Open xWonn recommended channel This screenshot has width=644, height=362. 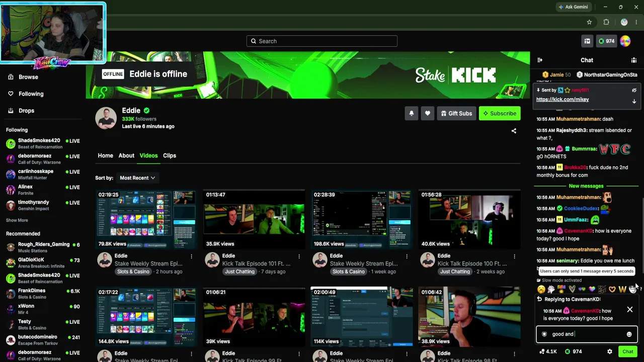click(43, 309)
